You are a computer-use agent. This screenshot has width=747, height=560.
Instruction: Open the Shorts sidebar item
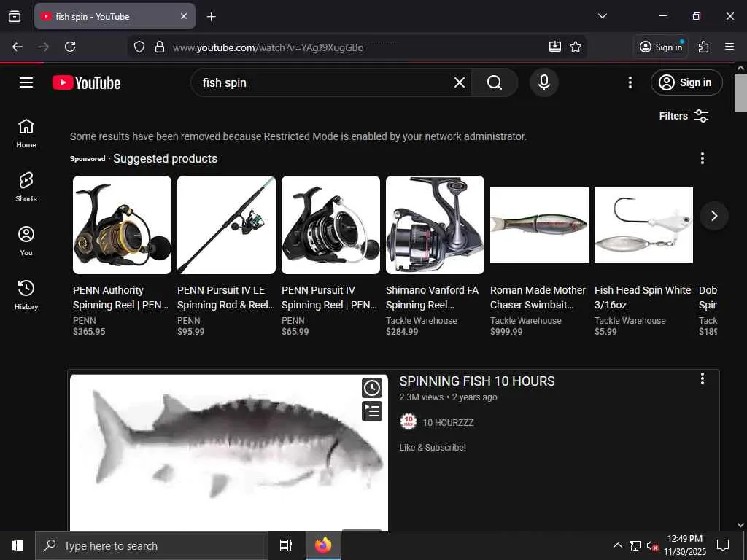pos(26,187)
